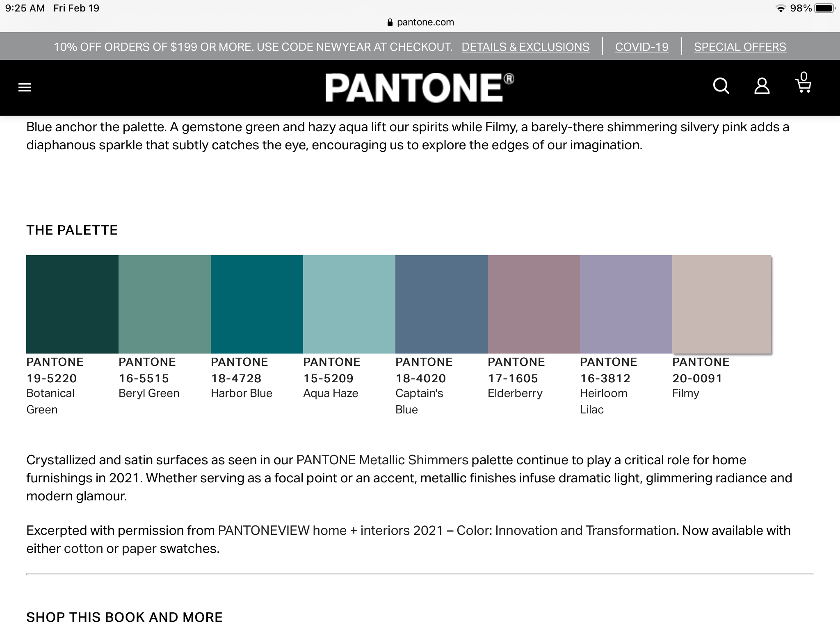Select the Heirloom Lilac swatch
The height and width of the screenshot is (630, 840).
[x=626, y=304]
